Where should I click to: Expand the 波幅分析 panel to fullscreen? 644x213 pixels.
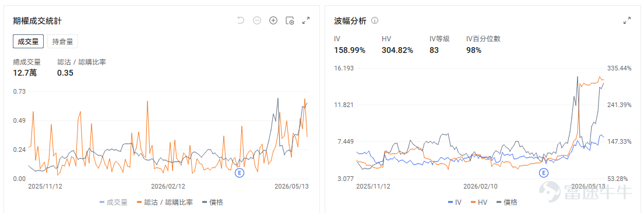coord(627,20)
